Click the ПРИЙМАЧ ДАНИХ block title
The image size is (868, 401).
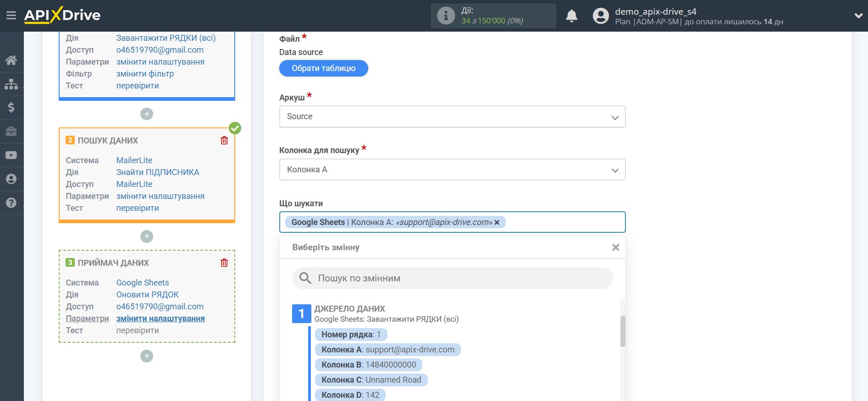coord(113,263)
